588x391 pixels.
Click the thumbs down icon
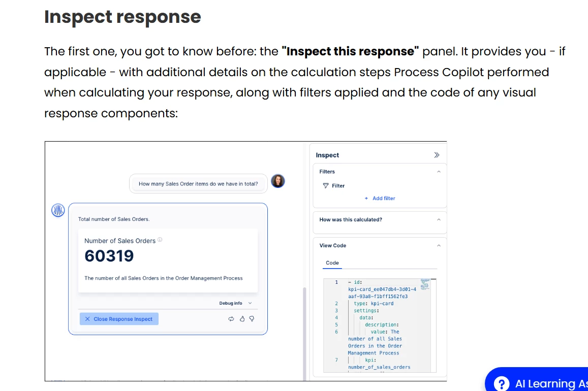(x=251, y=319)
